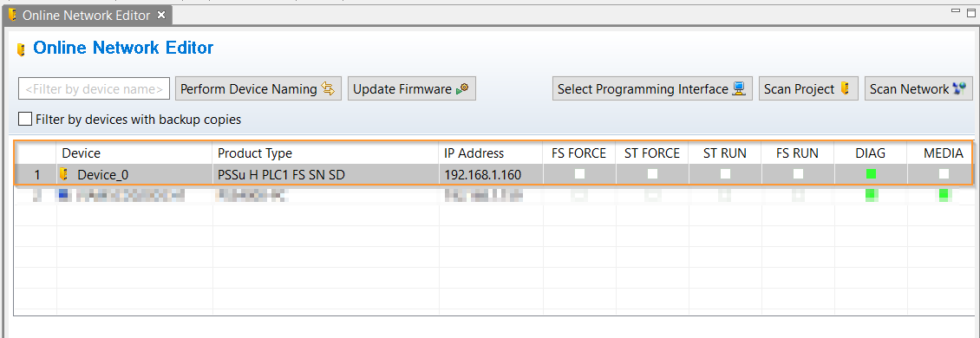This screenshot has width=980, height=338.
Task: Start a Scan Network operation
Action: pyautogui.click(x=918, y=88)
